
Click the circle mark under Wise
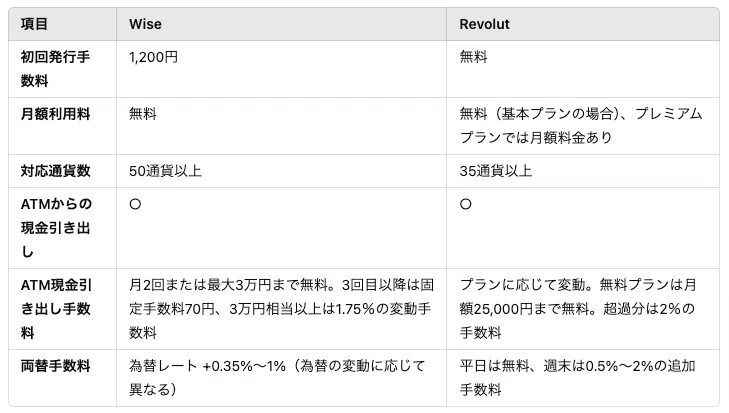click(x=135, y=204)
